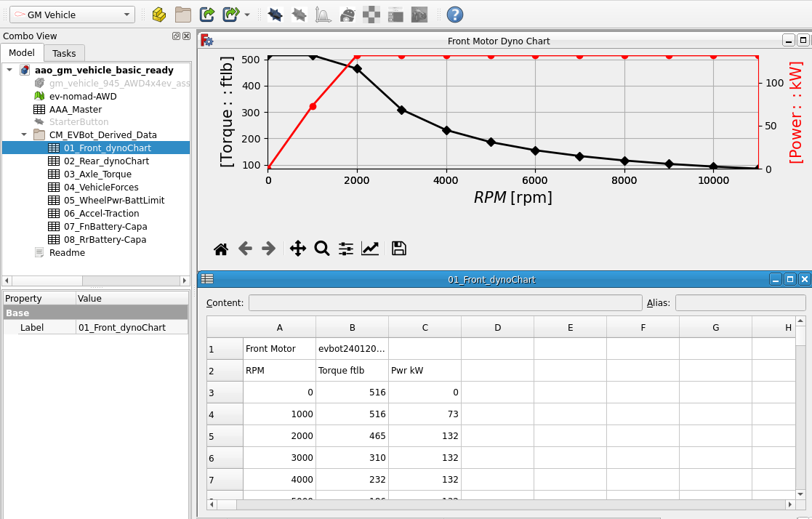This screenshot has height=519, width=812.
Task: Select 04_VehicleForces in the tree
Action: coord(100,188)
